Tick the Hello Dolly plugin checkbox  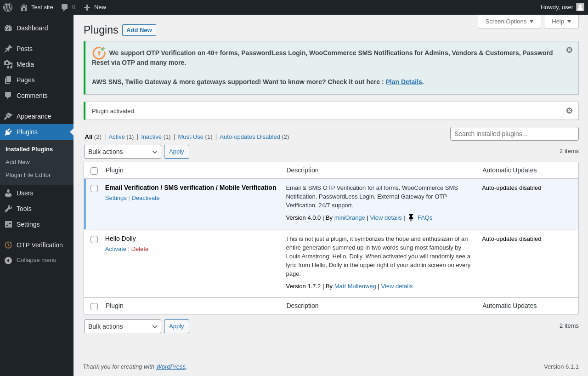[x=94, y=239]
